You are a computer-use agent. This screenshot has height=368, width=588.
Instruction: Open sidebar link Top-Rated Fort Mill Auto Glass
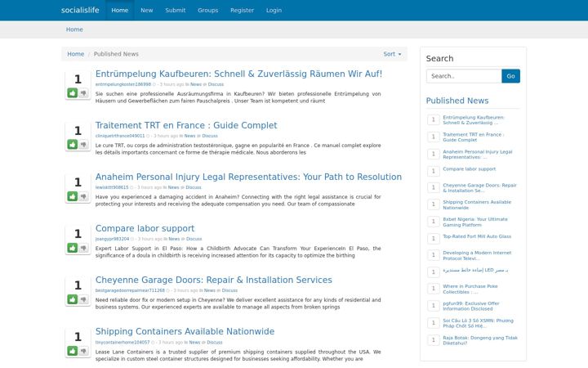(477, 236)
